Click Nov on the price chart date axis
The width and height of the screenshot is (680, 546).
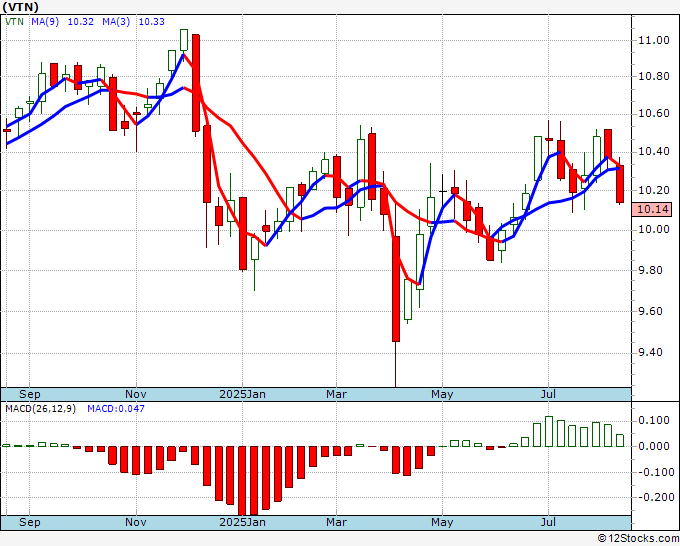coord(136,394)
